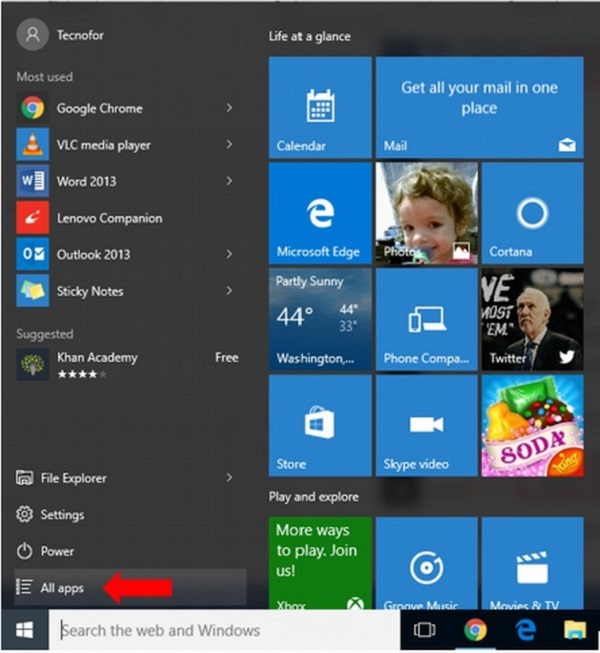This screenshot has height=653, width=600.
Task: Open the Mail tile
Action: [480, 107]
